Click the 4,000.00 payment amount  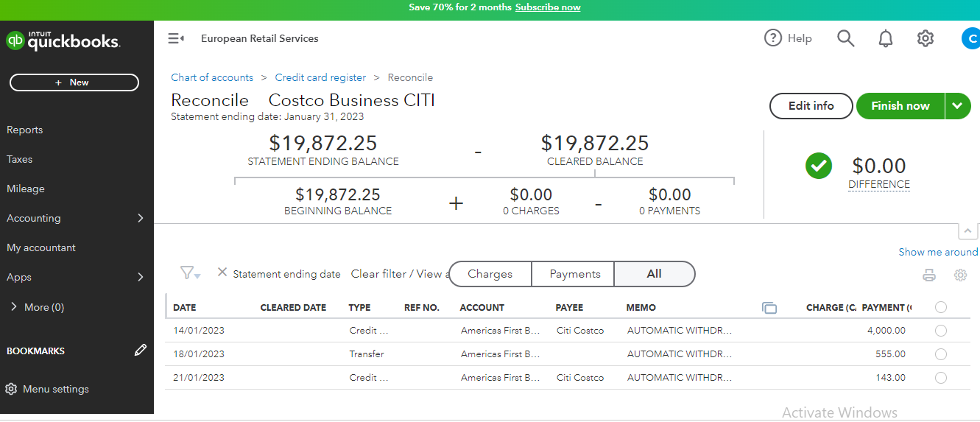tap(886, 331)
